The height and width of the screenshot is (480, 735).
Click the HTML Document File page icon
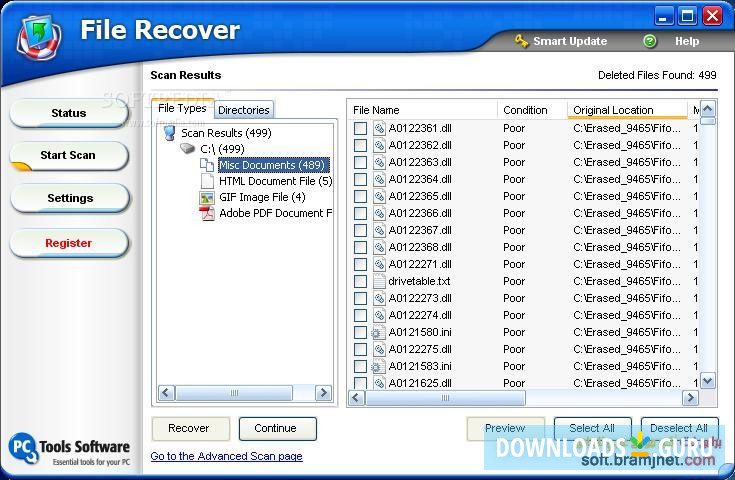pyautogui.click(x=207, y=181)
